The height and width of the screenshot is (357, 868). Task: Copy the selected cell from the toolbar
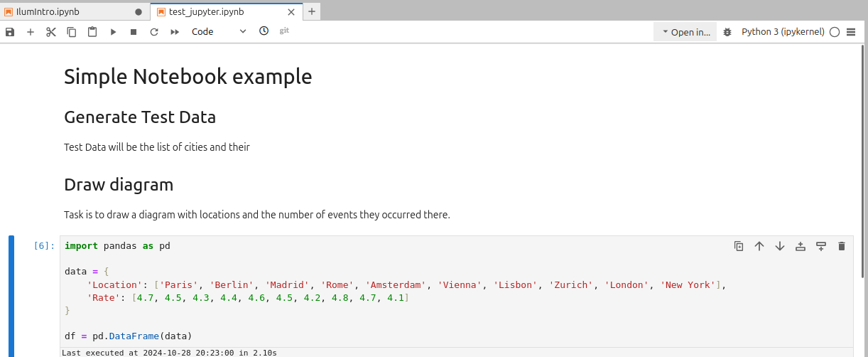pos(72,32)
